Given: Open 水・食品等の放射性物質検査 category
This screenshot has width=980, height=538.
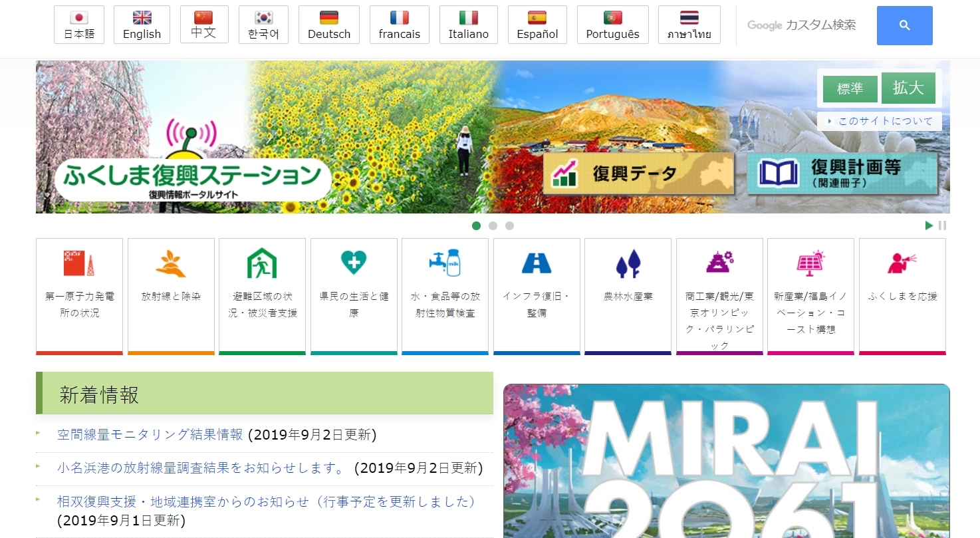Looking at the screenshot, I should pyautogui.click(x=445, y=297).
